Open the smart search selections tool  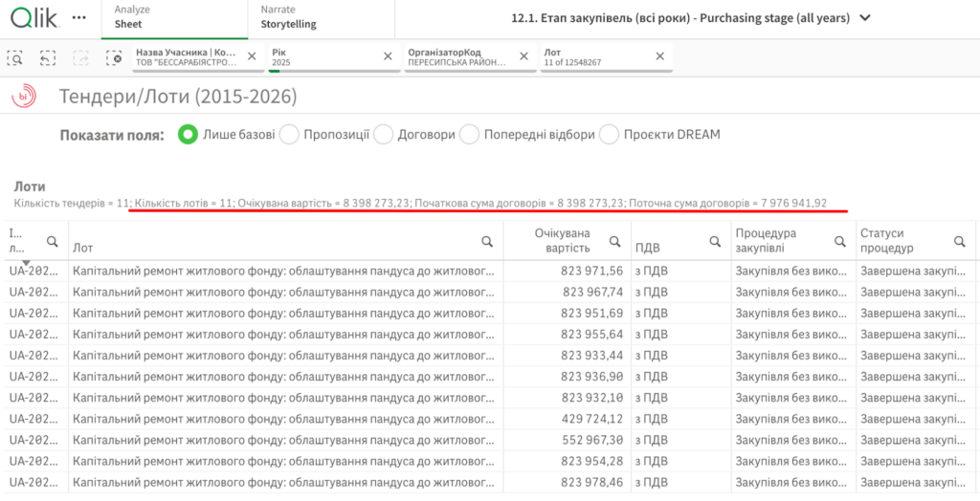pyautogui.click(x=15, y=57)
